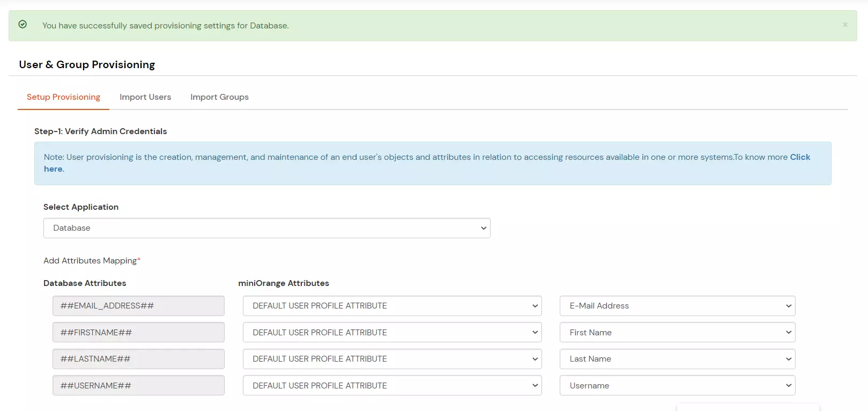Click the 'Database Attributes' column header

pos(85,283)
